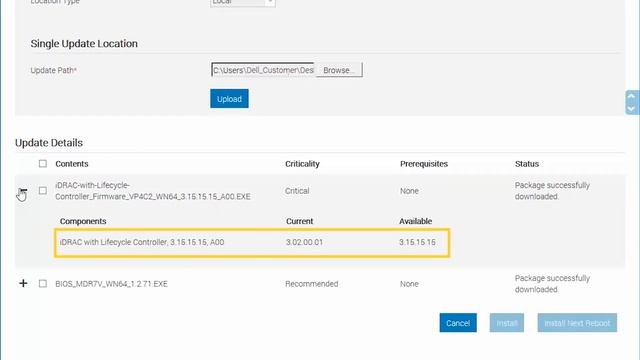The height and width of the screenshot is (360, 640).
Task: Click the iDRAC package download status text
Action: pos(552,191)
